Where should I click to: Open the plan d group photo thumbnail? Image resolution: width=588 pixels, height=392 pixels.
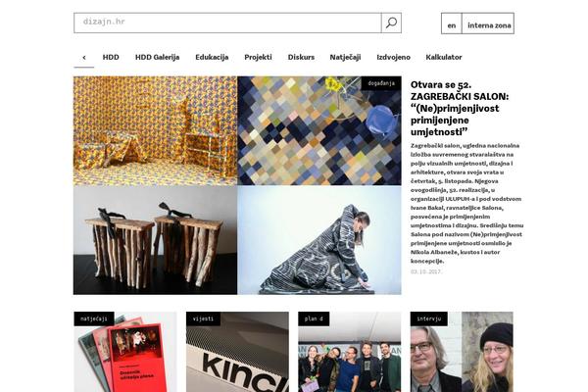pos(350,352)
